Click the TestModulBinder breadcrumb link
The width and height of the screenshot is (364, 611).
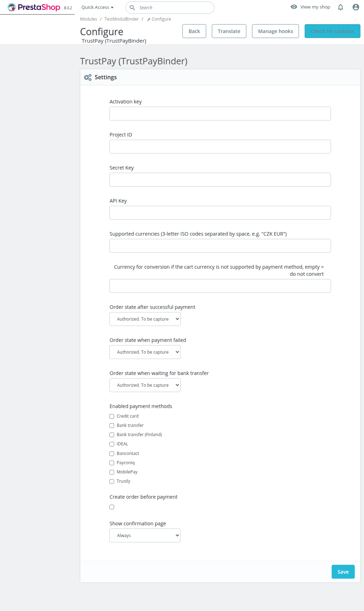tap(122, 19)
